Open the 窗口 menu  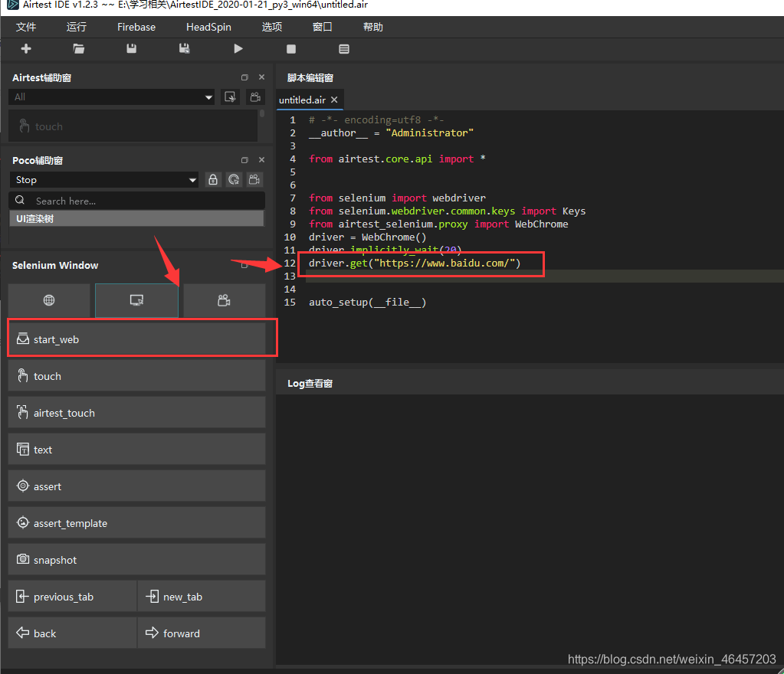[323, 27]
